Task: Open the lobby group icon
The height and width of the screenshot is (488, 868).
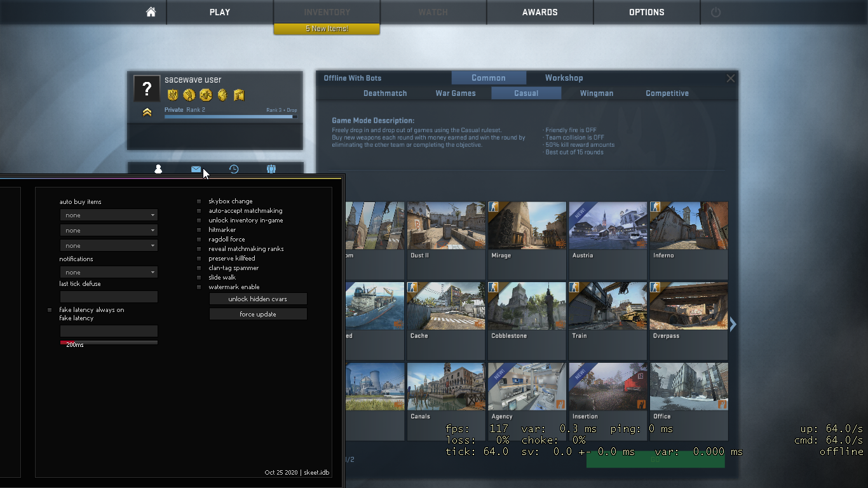Action: click(271, 169)
